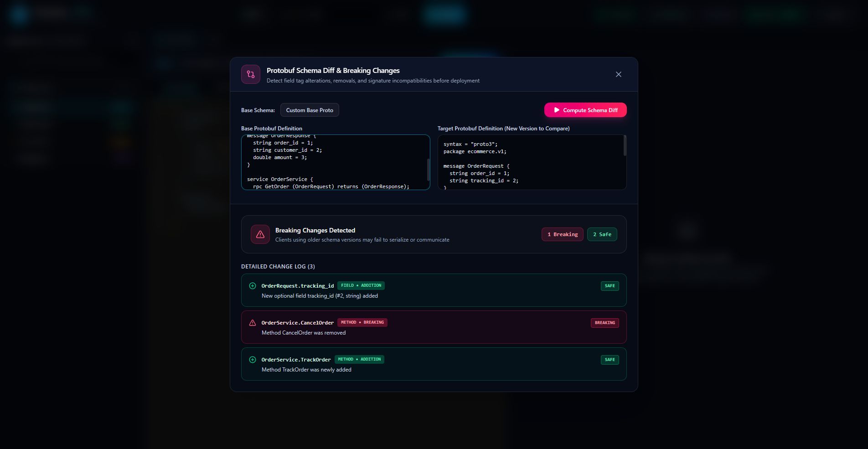The width and height of the screenshot is (868, 449).
Task: Click the Base Schema: label
Action: (258, 110)
